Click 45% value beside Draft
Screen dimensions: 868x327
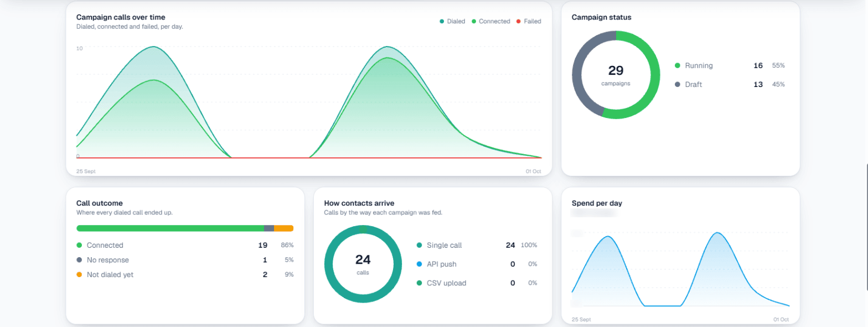778,84
